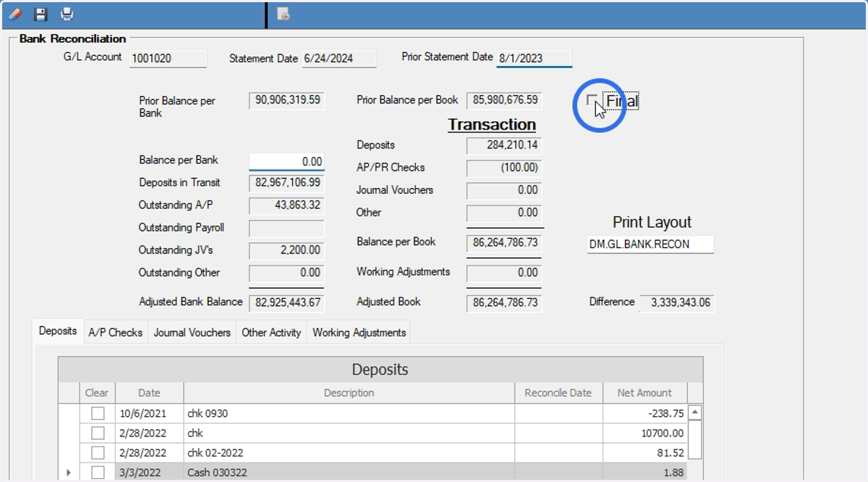Click the AP/PR Checks field (100.00)
Viewport: 868px width, 482px height.
pos(504,168)
